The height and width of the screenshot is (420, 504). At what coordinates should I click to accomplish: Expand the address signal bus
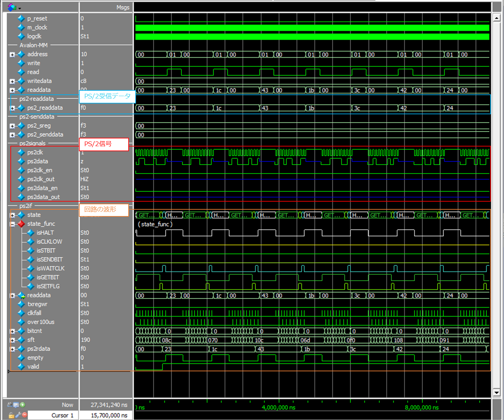coord(12,54)
